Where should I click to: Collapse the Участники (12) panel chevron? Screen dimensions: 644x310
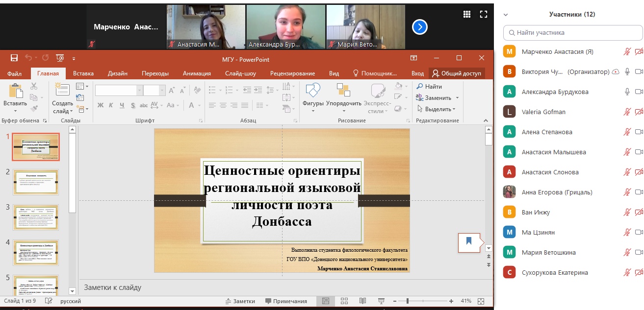(506, 15)
